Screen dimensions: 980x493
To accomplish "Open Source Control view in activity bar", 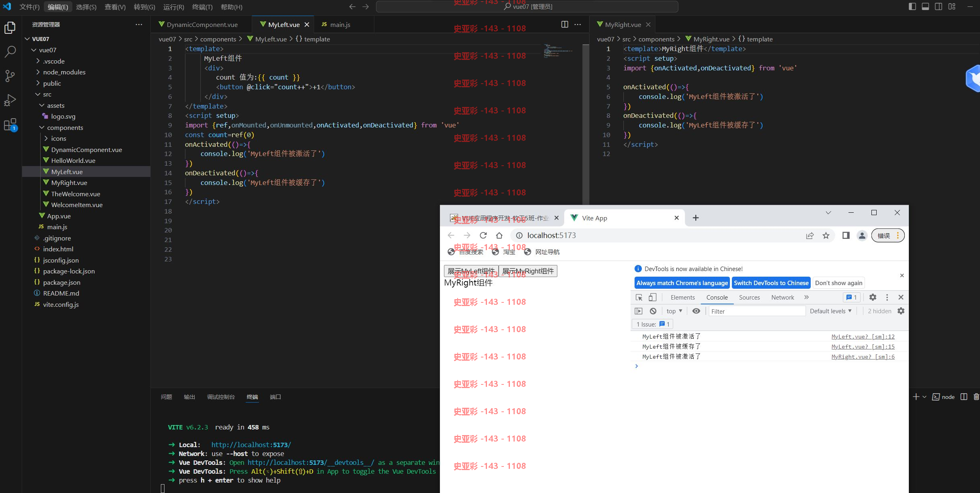I will (x=10, y=76).
